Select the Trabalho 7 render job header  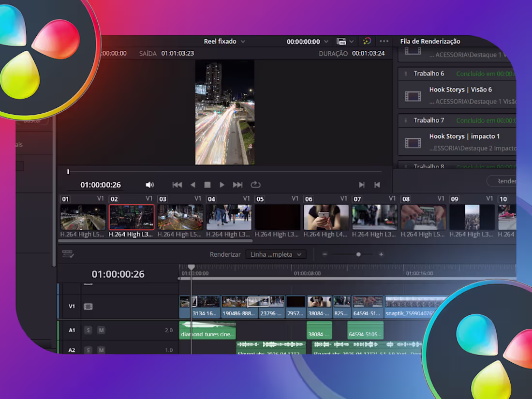point(457,120)
